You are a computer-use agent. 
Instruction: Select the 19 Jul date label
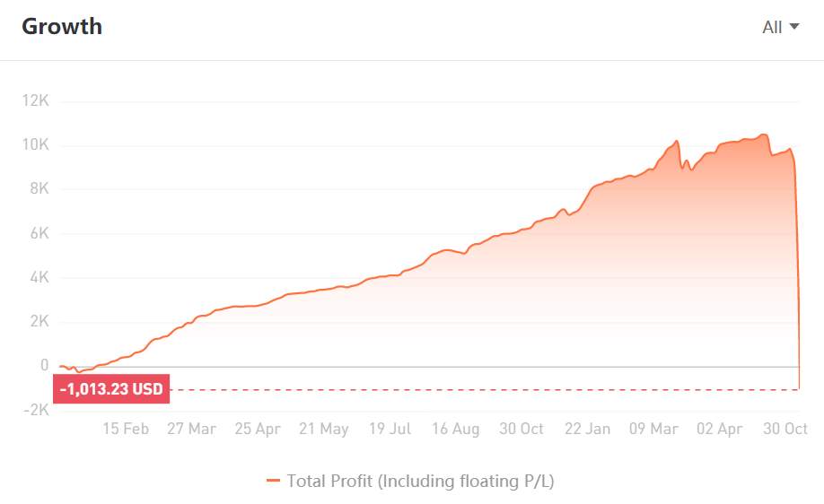pyautogui.click(x=390, y=429)
